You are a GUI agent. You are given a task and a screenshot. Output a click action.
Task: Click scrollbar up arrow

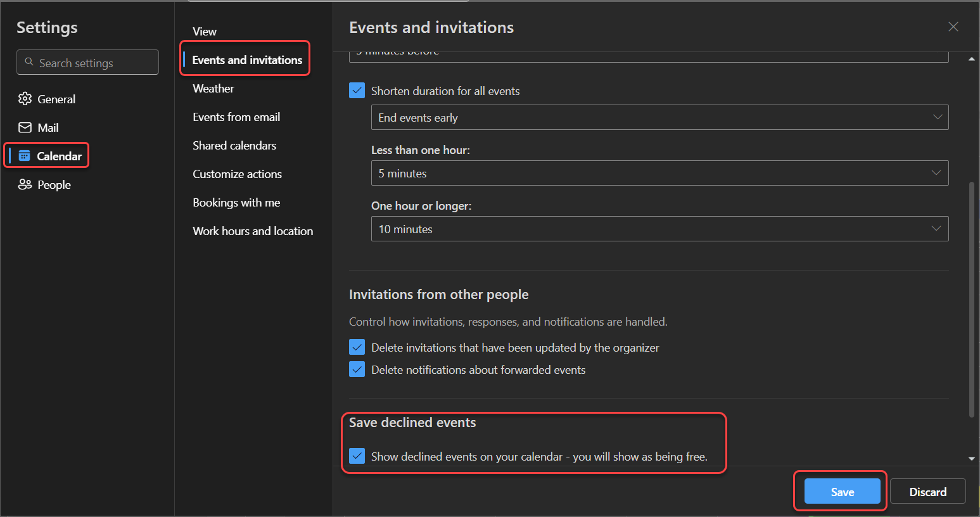[x=971, y=59]
